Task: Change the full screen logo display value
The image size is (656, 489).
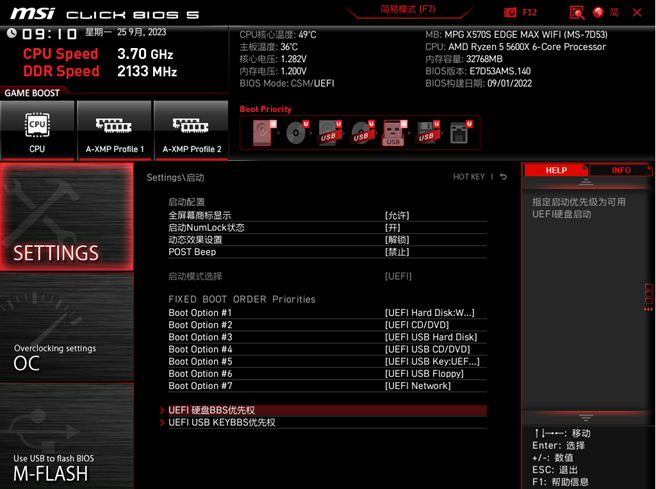Action: [x=397, y=215]
